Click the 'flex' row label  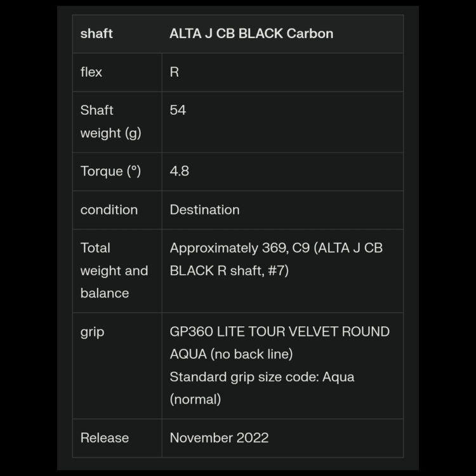pyautogui.click(x=91, y=72)
